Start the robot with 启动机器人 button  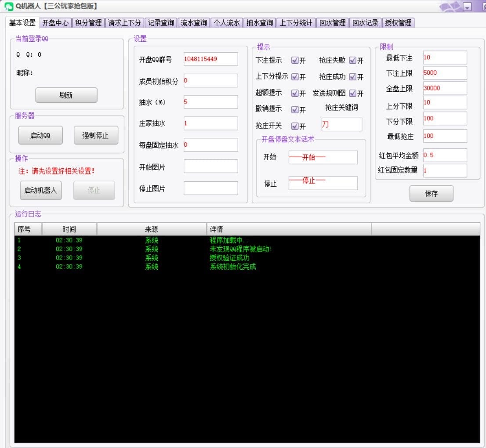click(40, 190)
